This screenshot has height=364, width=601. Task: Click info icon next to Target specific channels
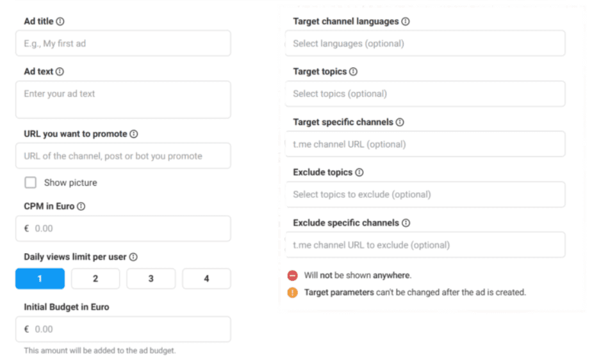point(400,122)
